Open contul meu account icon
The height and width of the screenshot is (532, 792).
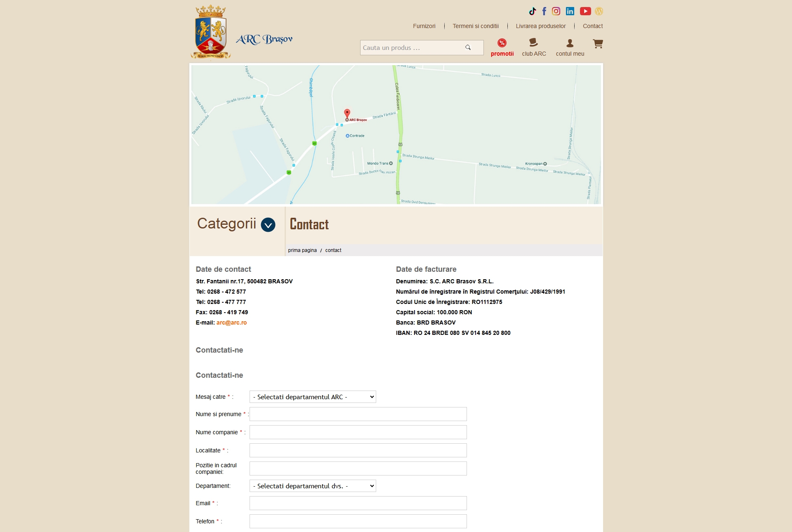(570, 43)
